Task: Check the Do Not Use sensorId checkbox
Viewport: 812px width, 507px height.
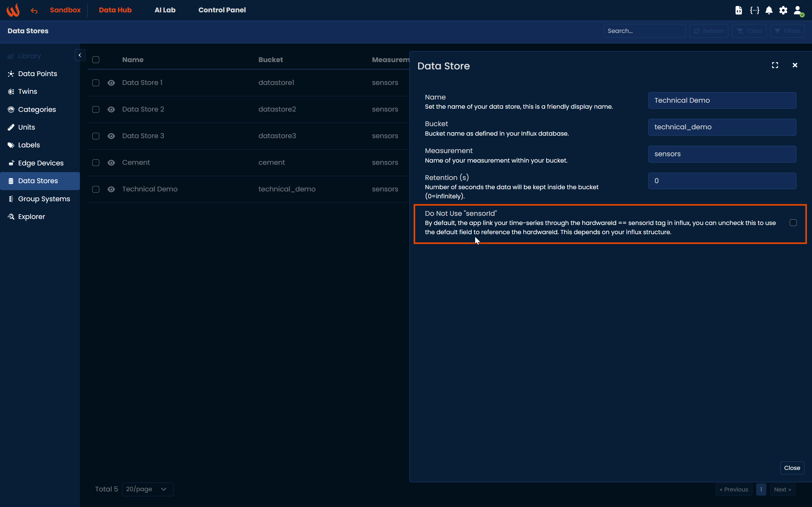Action: pos(793,223)
